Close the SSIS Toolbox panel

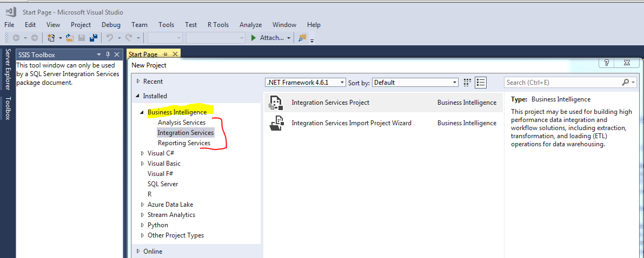tap(117, 55)
